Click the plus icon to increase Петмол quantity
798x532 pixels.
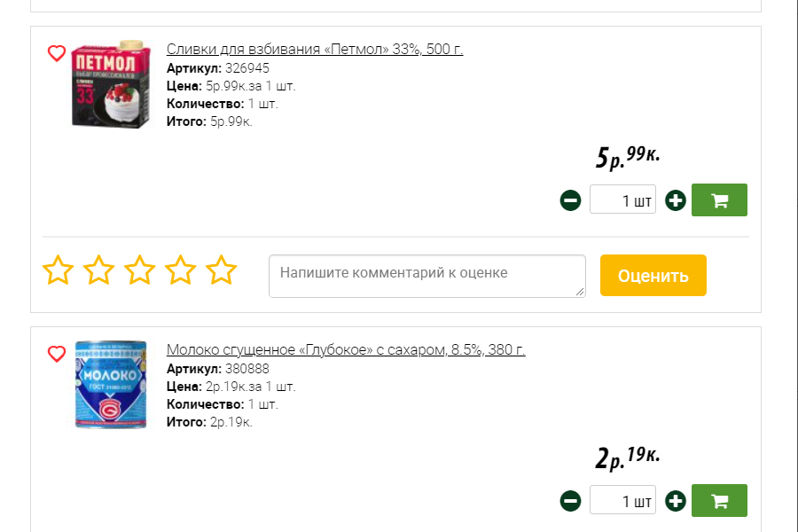pos(675,199)
